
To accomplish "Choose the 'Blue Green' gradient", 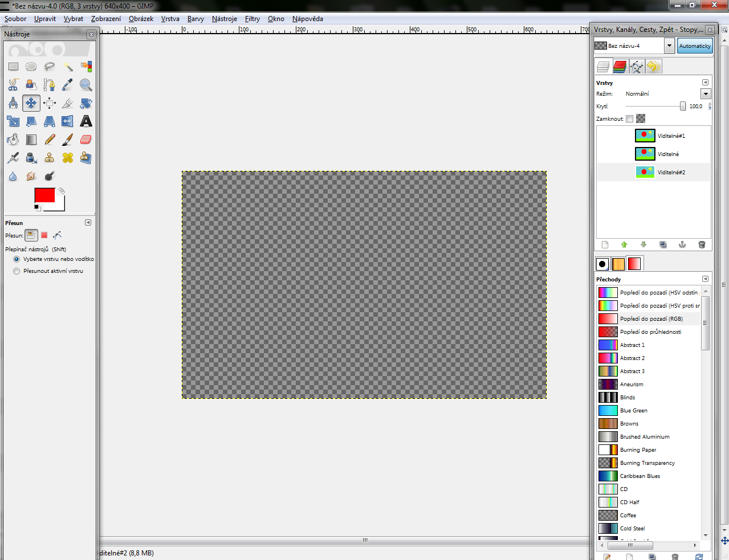I will tap(633, 411).
